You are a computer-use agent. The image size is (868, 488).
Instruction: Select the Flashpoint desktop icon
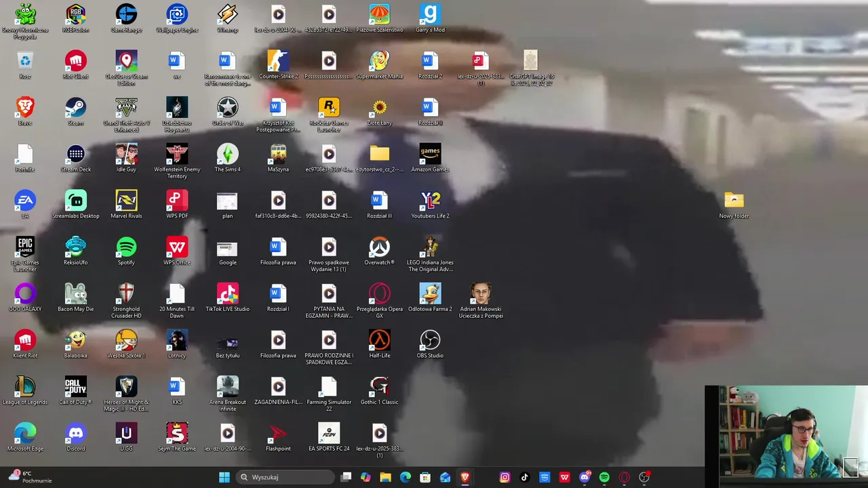pyautogui.click(x=278, y=437)
